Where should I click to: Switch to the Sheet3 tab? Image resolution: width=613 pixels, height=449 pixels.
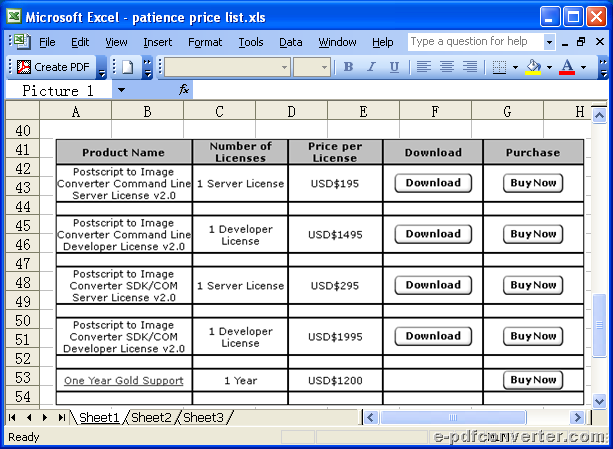(x=203, y=418)
